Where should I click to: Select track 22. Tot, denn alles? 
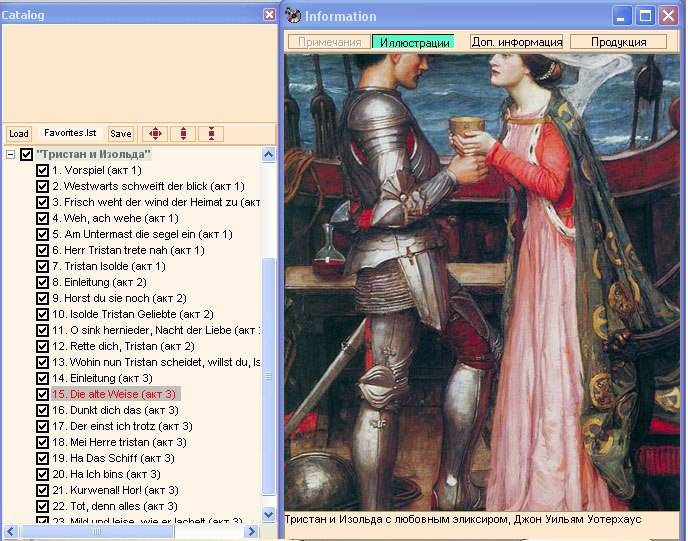115,506
